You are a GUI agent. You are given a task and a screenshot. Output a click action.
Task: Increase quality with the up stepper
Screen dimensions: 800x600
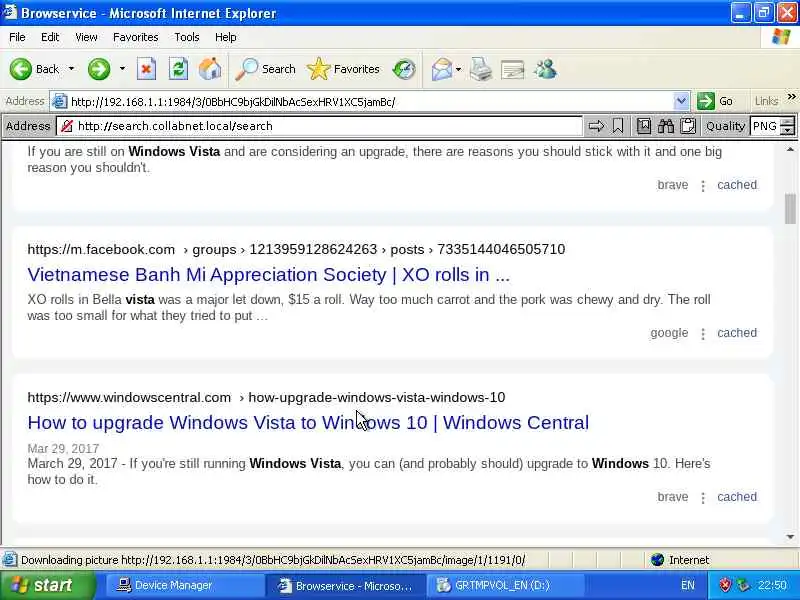click(788, 122)
